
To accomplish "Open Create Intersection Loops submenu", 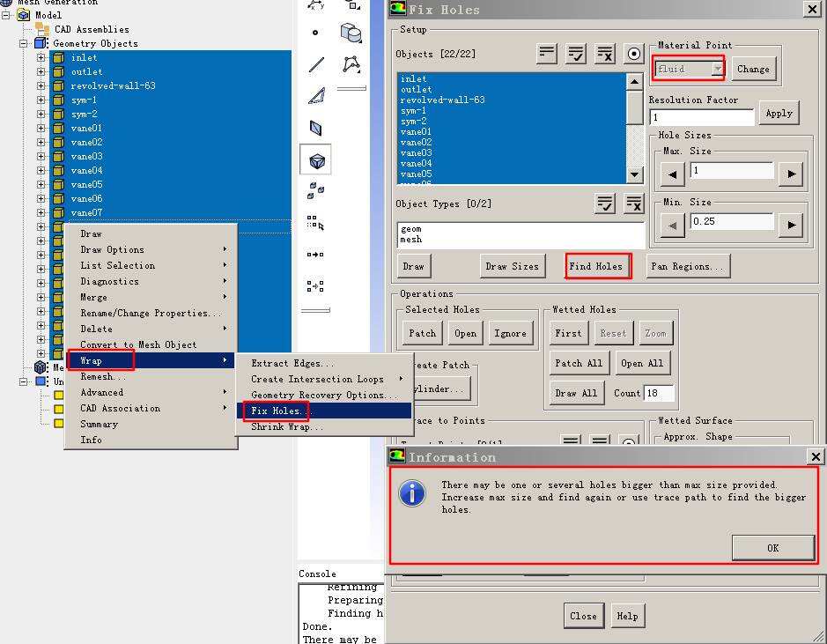I will tap(324, 379).
